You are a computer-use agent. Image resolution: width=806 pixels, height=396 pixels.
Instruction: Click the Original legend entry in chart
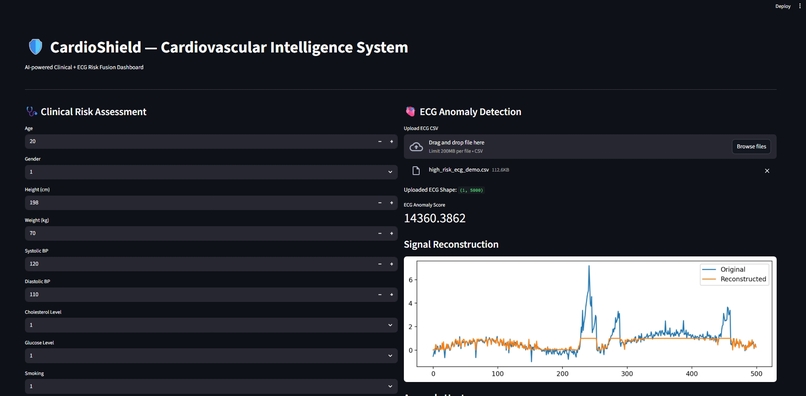(724, 269)
